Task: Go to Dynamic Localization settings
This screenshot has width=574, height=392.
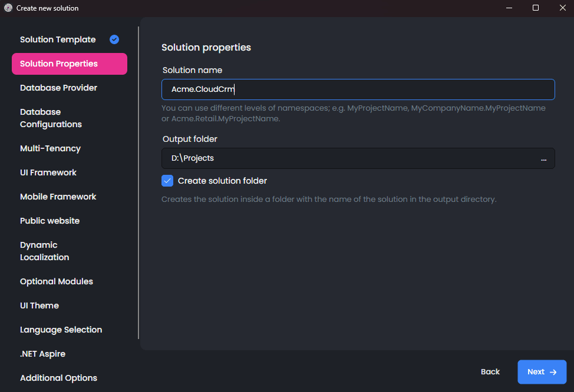Action: pos(44,251)
